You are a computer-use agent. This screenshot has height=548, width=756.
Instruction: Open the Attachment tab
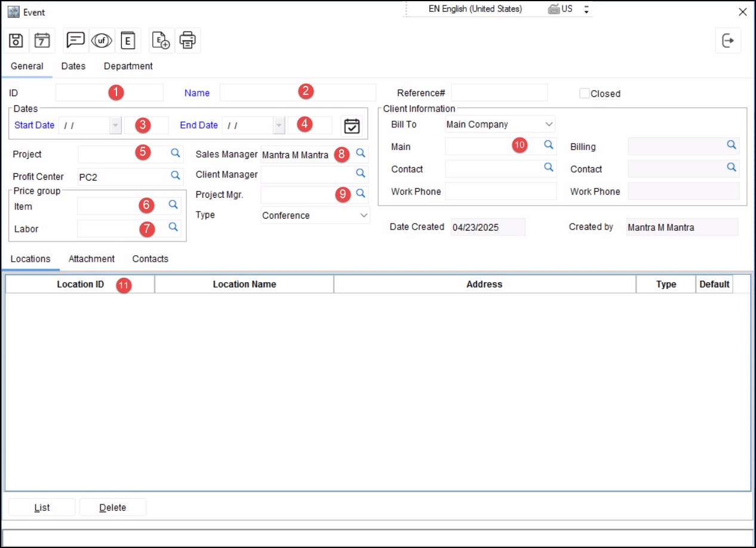[91, 259]
